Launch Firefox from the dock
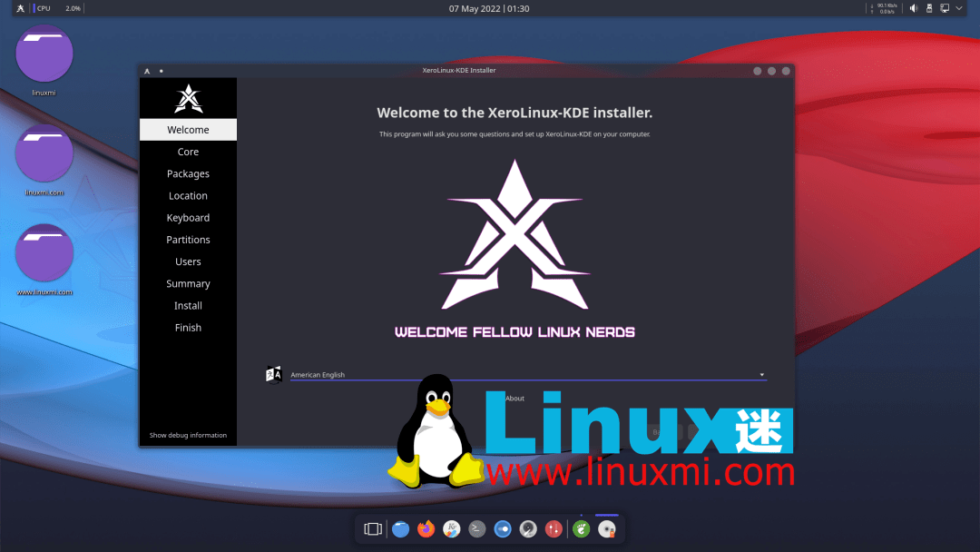 (x=426, y=529)
